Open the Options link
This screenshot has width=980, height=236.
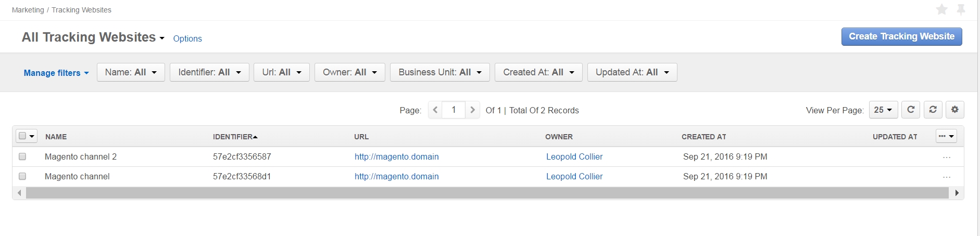[x=187, y=38]
